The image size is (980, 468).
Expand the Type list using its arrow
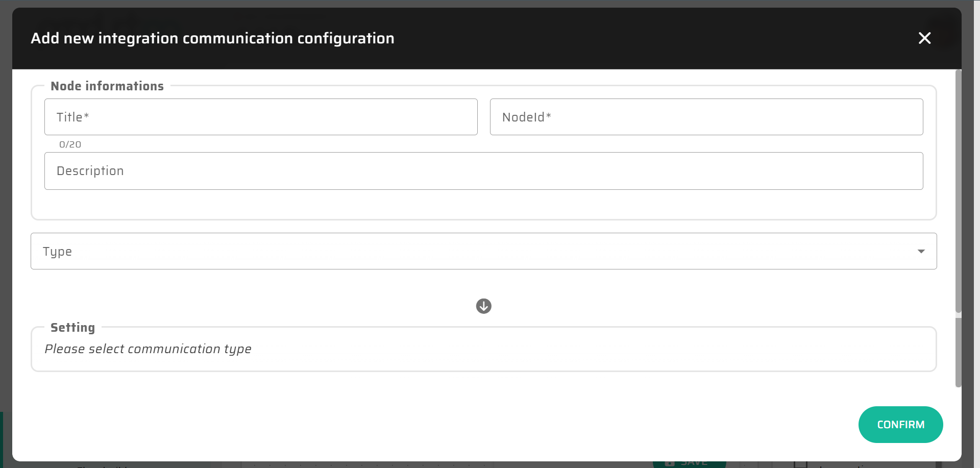[921, 251]
